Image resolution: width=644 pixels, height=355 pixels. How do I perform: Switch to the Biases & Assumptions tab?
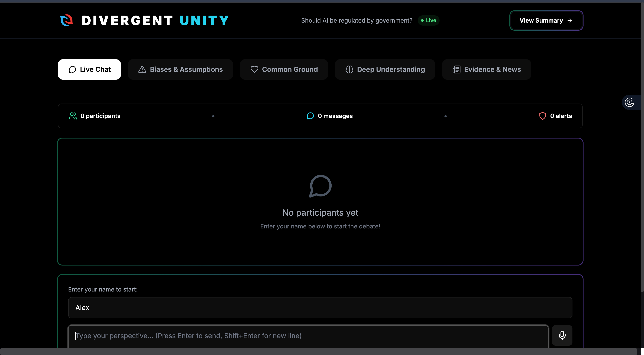(x=180, y=69)
